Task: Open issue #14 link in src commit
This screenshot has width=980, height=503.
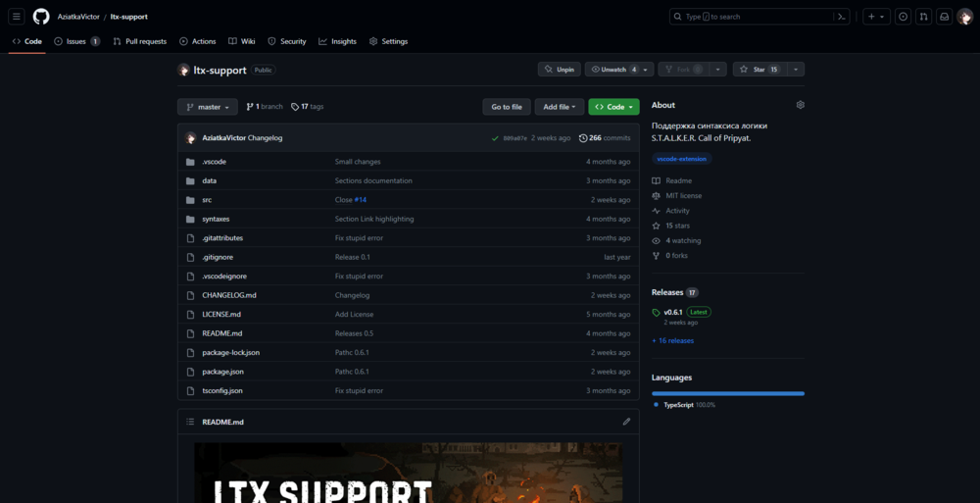Action: point(360,200)
